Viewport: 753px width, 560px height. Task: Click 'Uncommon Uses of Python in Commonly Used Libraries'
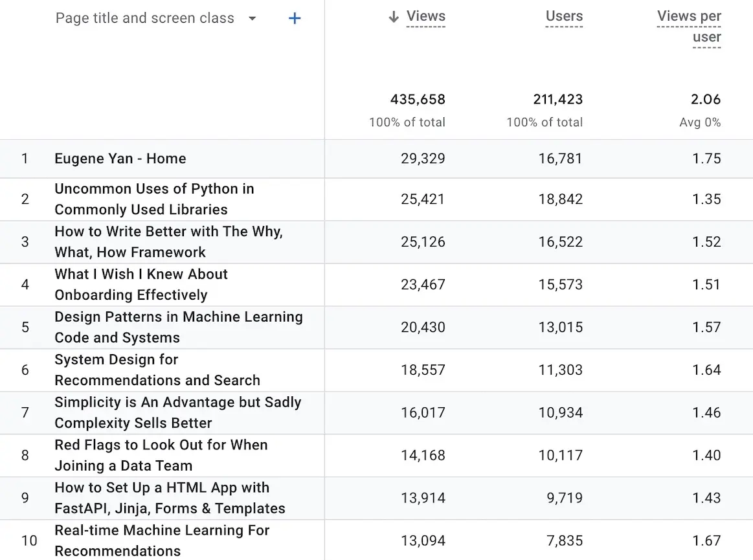coord(154,199)
